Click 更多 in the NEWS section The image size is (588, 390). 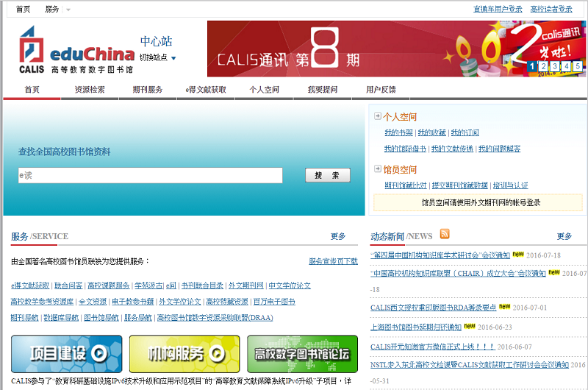click(x=564, y=236)
